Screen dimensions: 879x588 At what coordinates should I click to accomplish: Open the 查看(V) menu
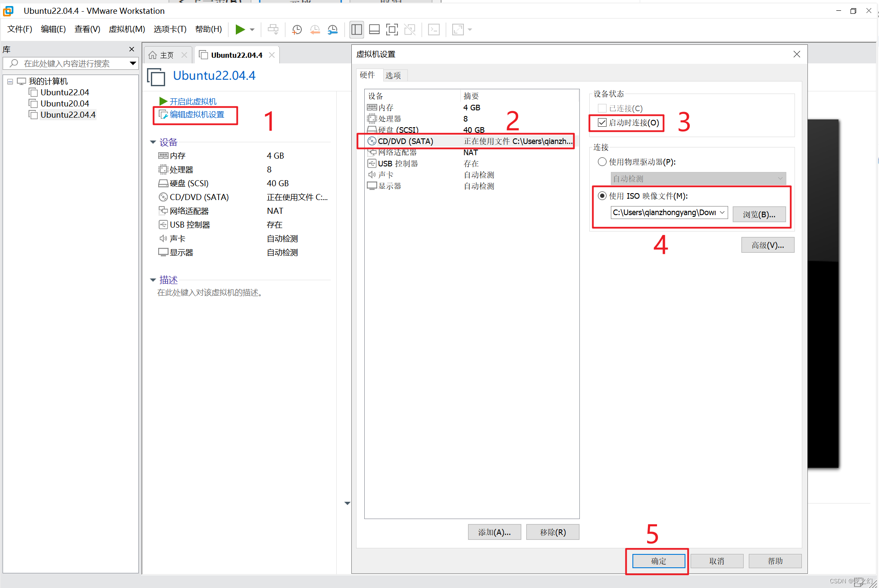point(88,29)
